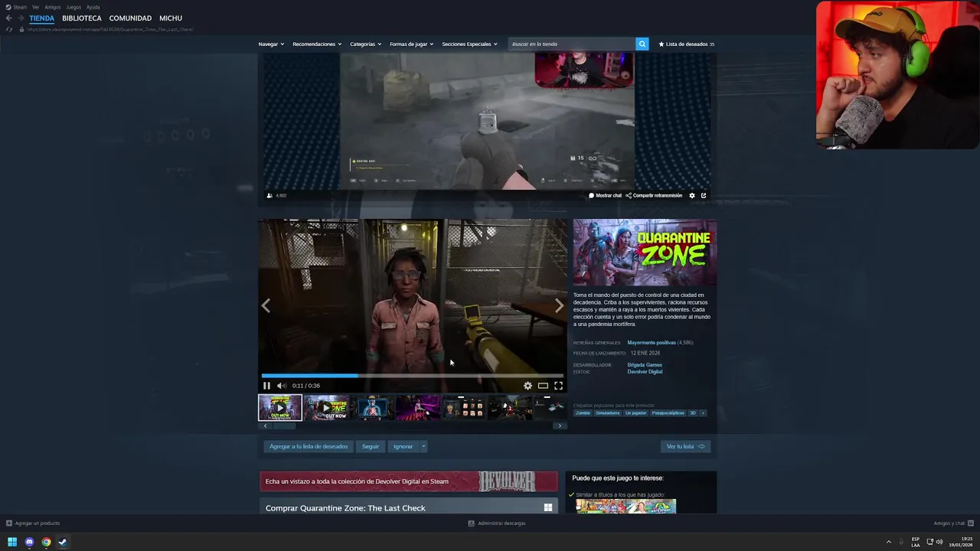Screen dimensions: 980x551
Task: Switch to the COMUNIDAD tab
Action: pos(130,18)
